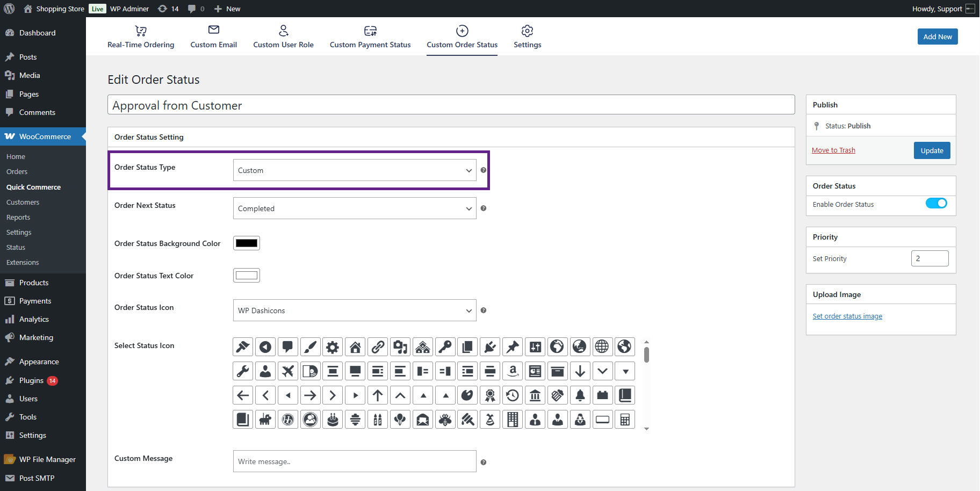Disable the Enable Order Status toggle

(936, 204)
